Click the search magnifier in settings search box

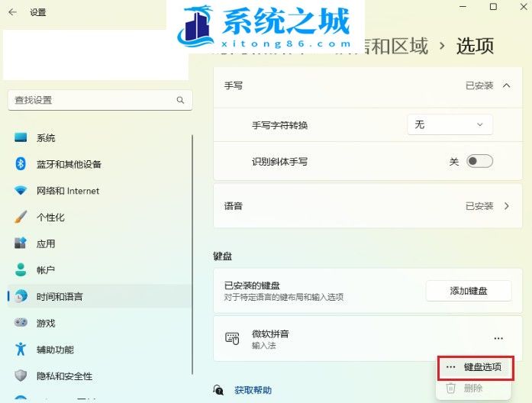click(180, 100)
